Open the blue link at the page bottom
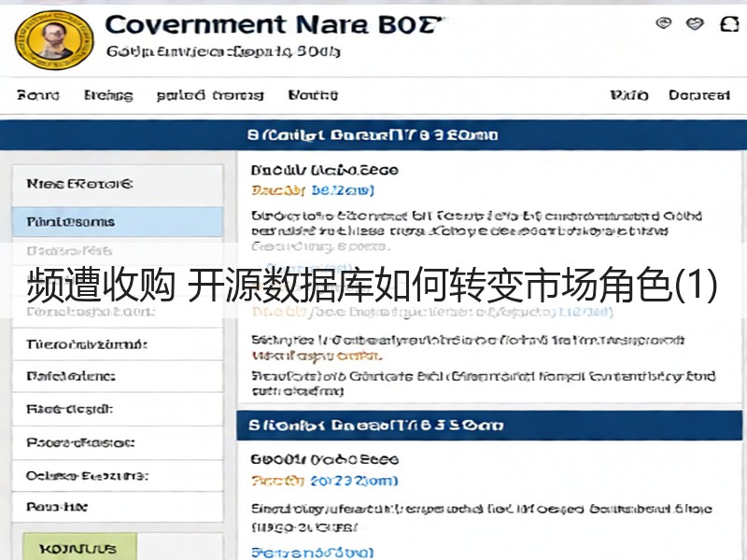The image size is (747, 560). (x=312, y=553)
